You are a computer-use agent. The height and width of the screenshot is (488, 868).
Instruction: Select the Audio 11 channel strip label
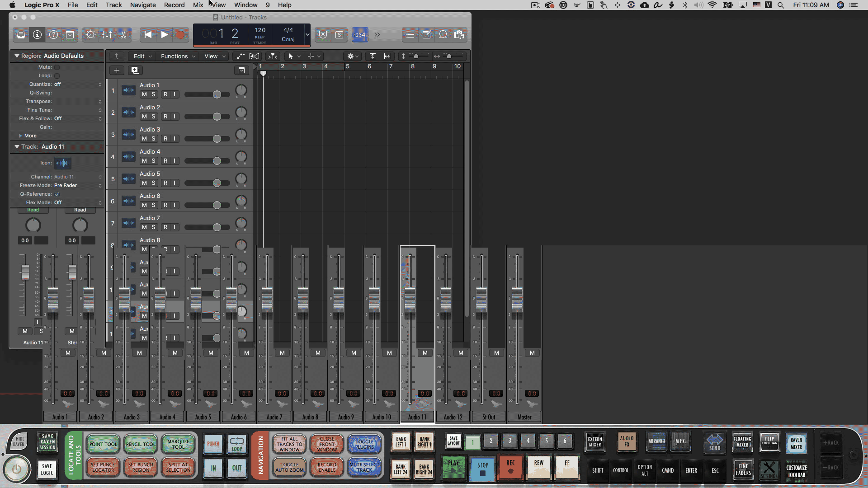coord(417,417)
